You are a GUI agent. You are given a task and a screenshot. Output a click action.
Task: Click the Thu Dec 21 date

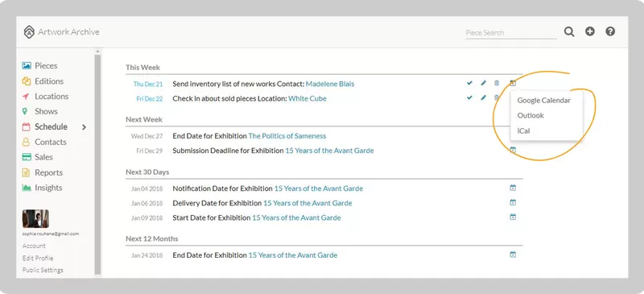(x=148, y=85)
